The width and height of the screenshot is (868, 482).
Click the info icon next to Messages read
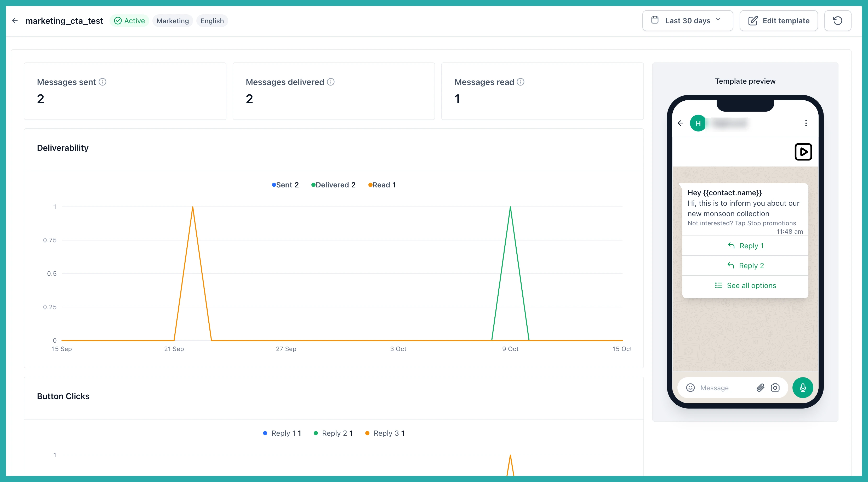coord(520,82)
